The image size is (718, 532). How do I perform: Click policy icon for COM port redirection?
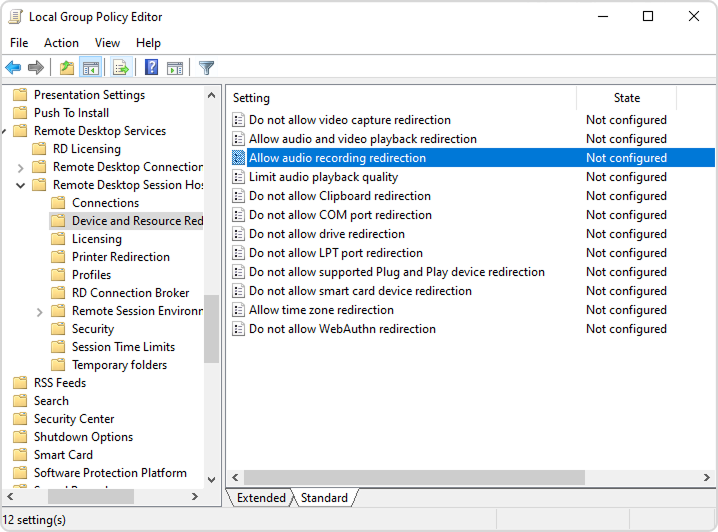[239, 215]
